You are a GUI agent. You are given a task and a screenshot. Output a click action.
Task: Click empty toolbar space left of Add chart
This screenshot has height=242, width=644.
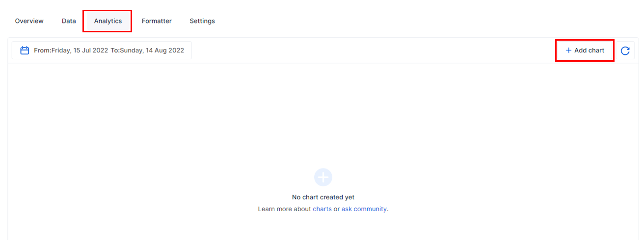373,50
